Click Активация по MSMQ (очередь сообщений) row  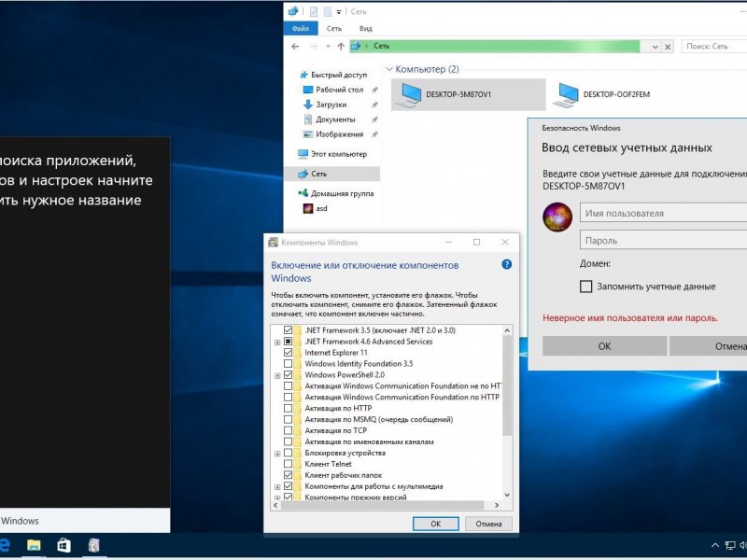378,419
